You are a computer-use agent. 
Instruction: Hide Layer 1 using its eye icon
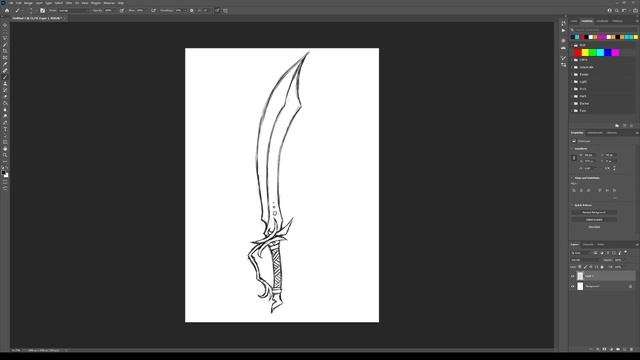(573, 276)
